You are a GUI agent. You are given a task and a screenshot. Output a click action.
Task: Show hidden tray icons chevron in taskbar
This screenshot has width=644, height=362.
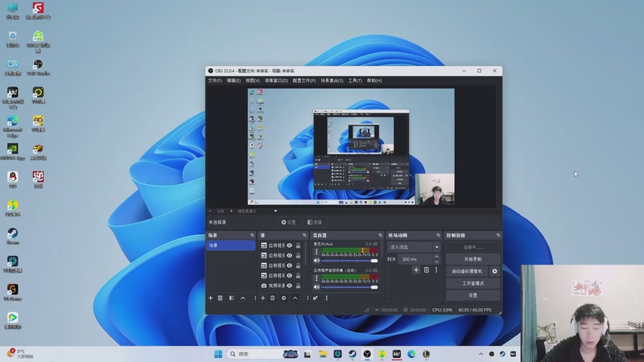click(x=481, y=354)
